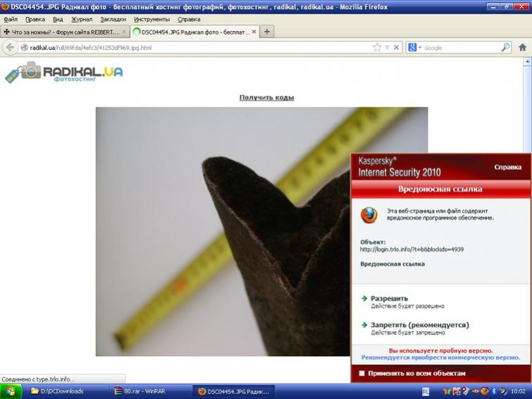Open the Инструменты menu
The image size is (532, 399).
click(x=151, y=20)
